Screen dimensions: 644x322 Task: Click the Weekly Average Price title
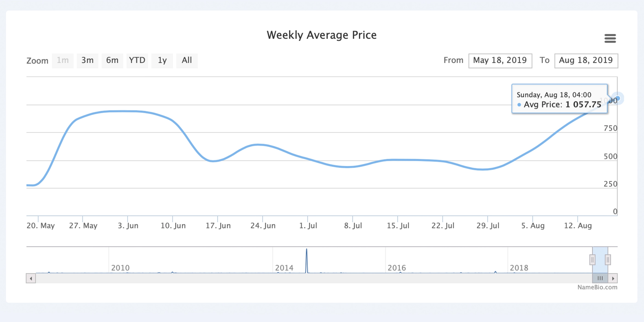[321, 35]
